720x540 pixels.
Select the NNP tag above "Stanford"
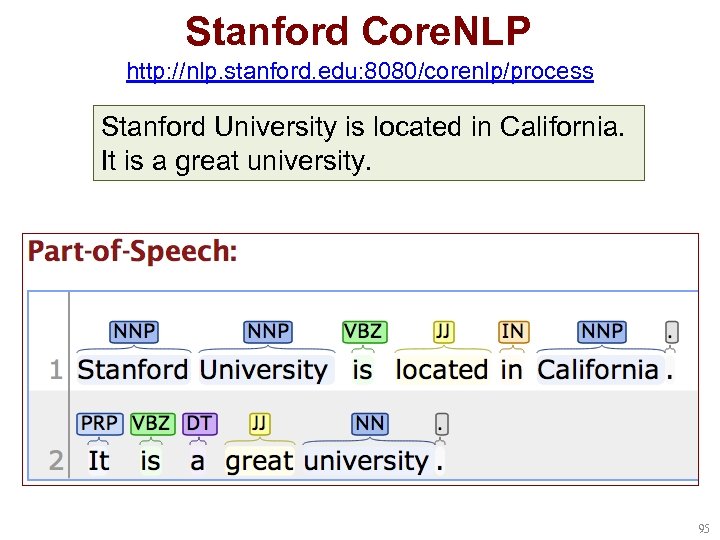pyautogui.click(x=133, y=332)
